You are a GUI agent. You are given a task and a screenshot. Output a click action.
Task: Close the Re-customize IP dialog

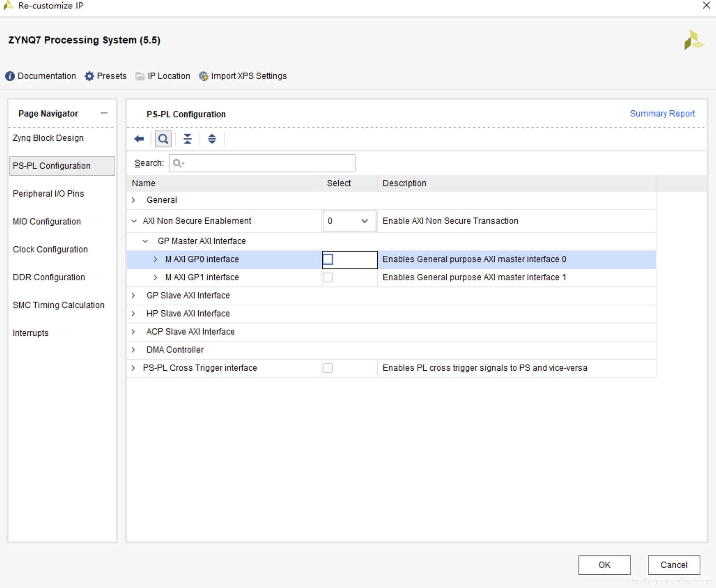706,5
